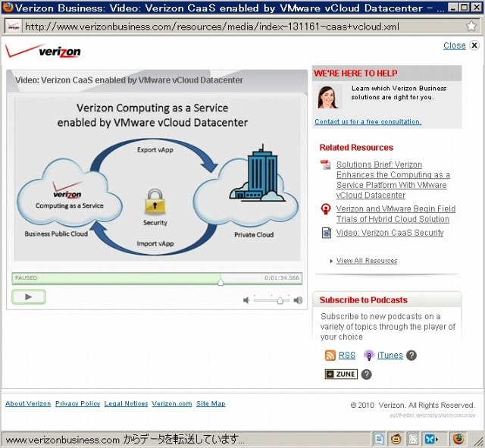
Task: Open 'Contact us for a free consultation' link
Action: [368, 121]
